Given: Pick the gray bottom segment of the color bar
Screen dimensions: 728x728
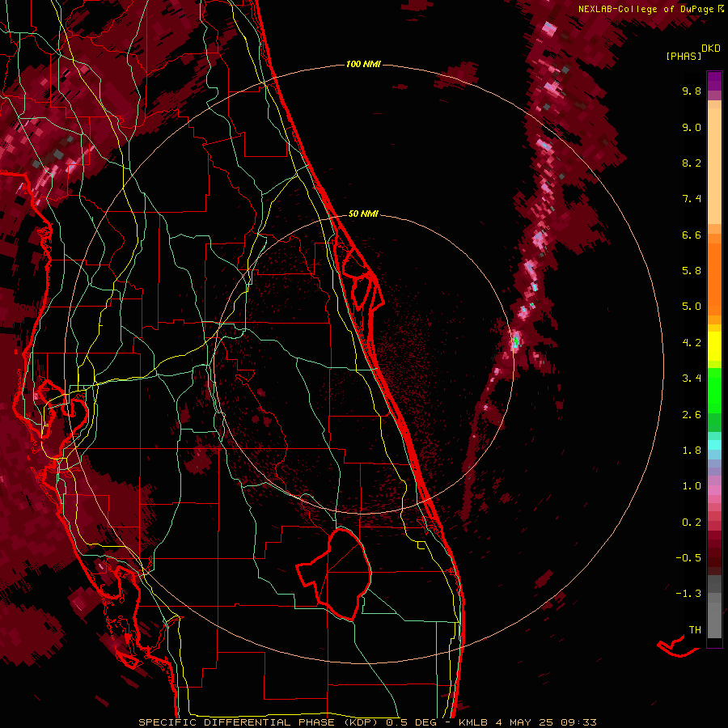Looking at the screenshot, I should click(x=714, y=620).
